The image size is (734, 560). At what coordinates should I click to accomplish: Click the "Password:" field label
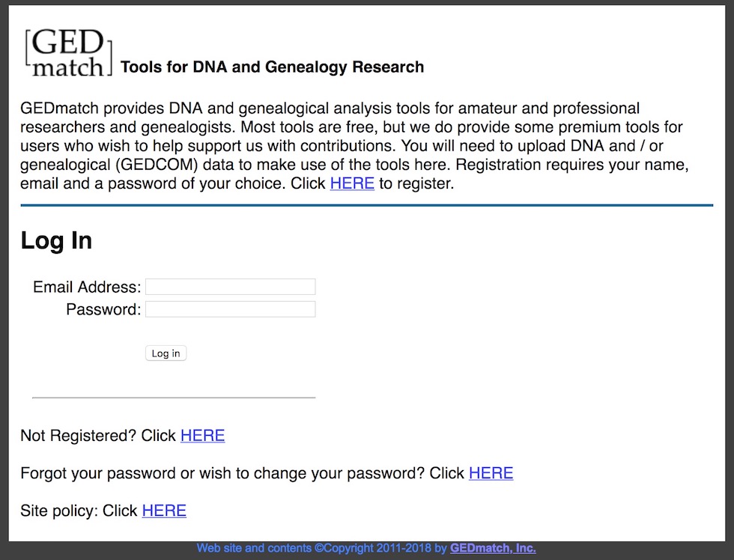click(103, 309)
